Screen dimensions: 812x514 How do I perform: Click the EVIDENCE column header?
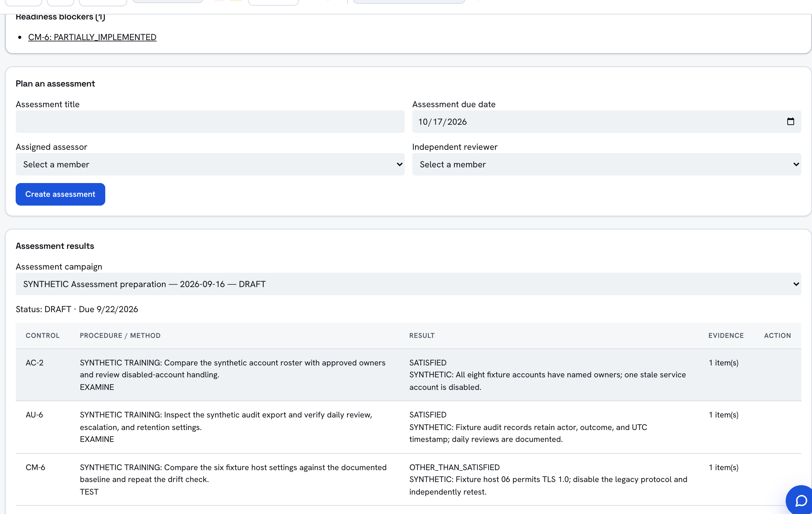(726, 336)
